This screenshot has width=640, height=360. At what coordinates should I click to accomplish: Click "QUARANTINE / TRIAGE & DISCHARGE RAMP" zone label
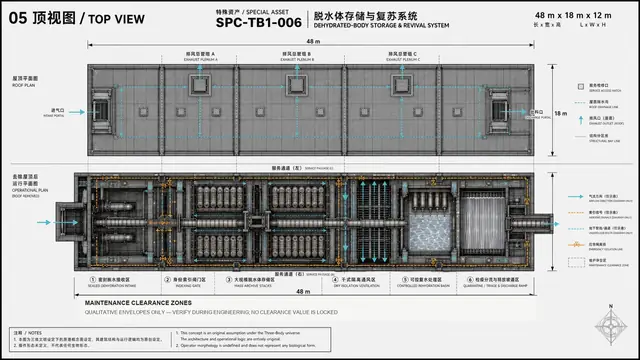tap(495, 286)
